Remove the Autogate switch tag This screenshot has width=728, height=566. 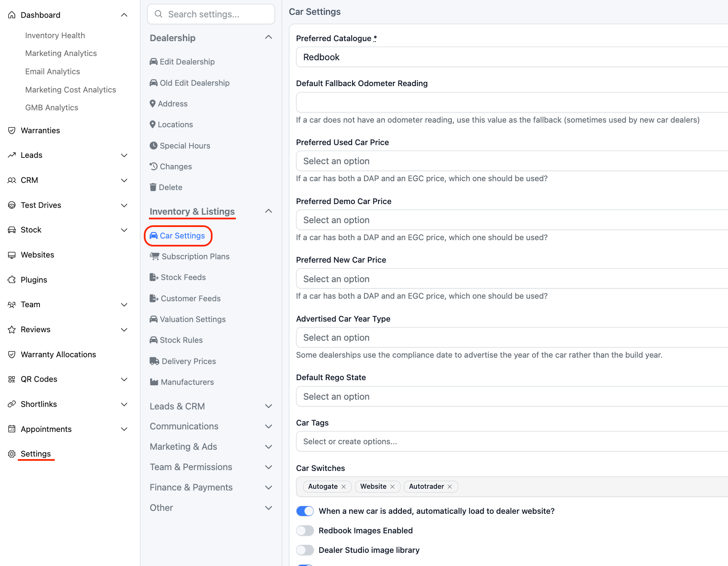pos(344,487)
